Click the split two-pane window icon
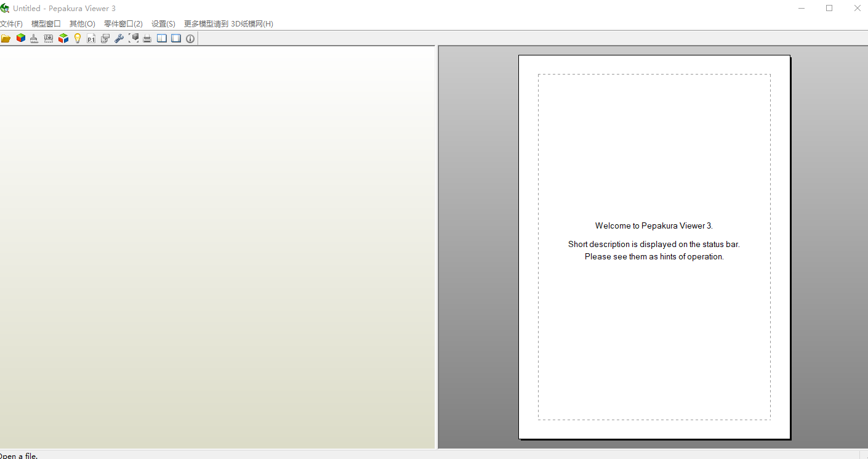Screen dimensions: 868x459 point(162,38)
